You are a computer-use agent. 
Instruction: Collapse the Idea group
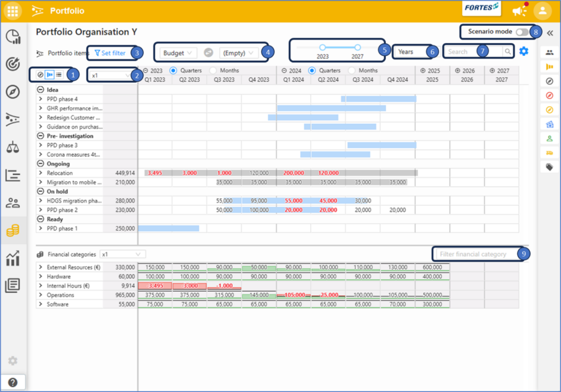coord(41,89)
